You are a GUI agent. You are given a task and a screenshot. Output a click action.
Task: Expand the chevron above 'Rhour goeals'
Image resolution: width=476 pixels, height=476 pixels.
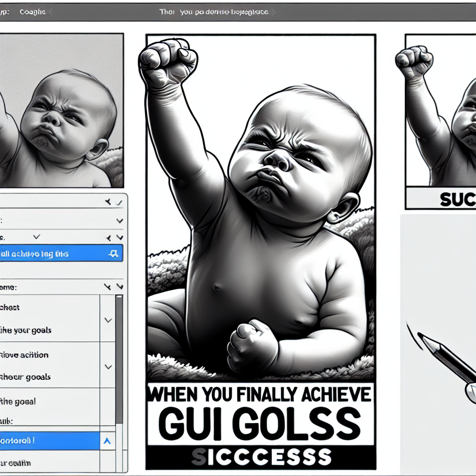point(108,367)
